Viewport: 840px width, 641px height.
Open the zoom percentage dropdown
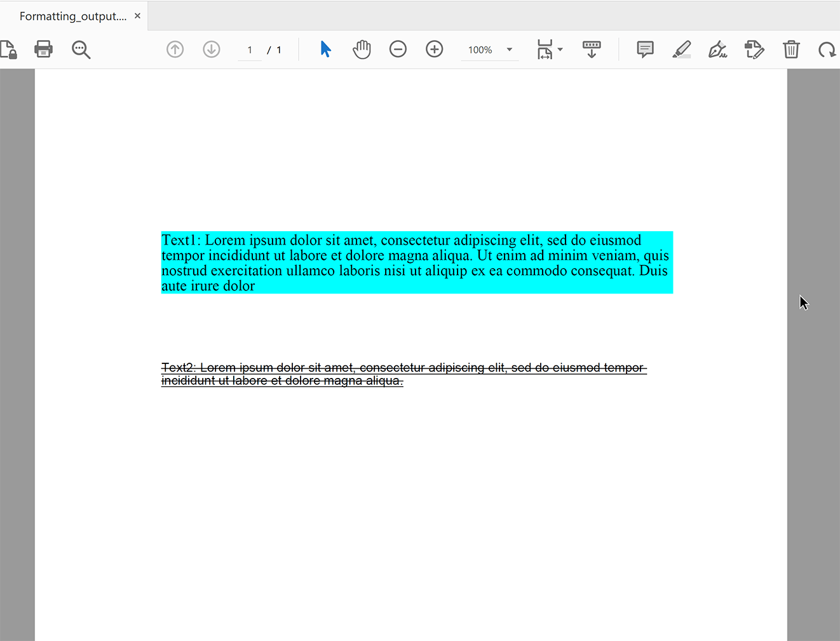click(508, 49)
